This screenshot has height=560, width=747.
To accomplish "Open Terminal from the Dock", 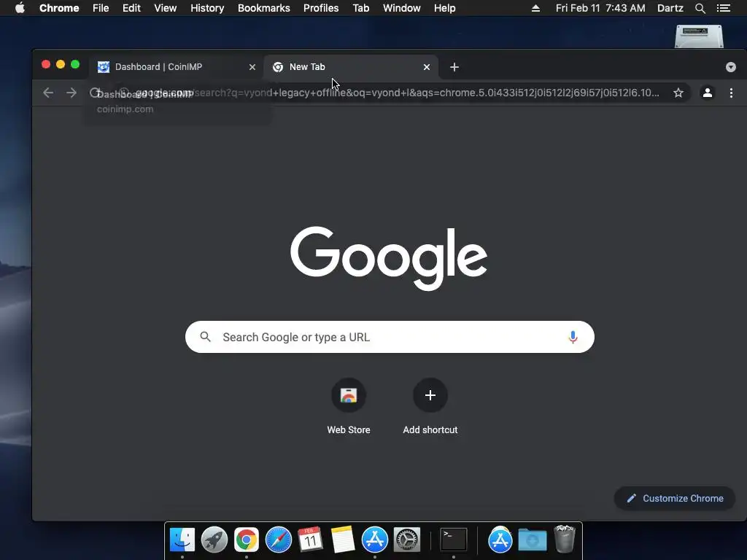I will [454, 540].
